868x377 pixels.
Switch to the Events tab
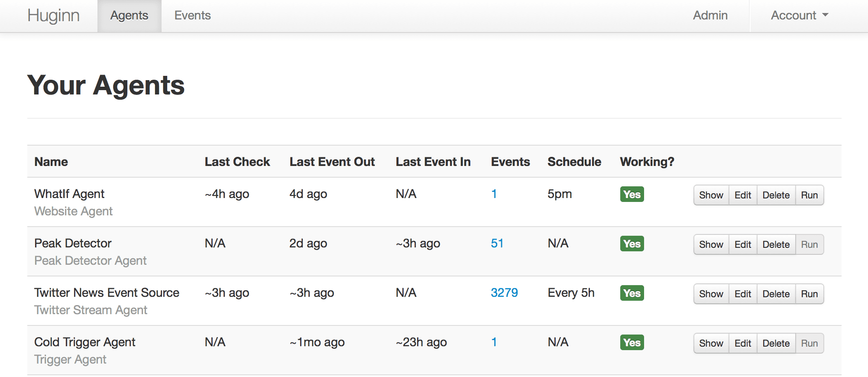tap(192, 16)
